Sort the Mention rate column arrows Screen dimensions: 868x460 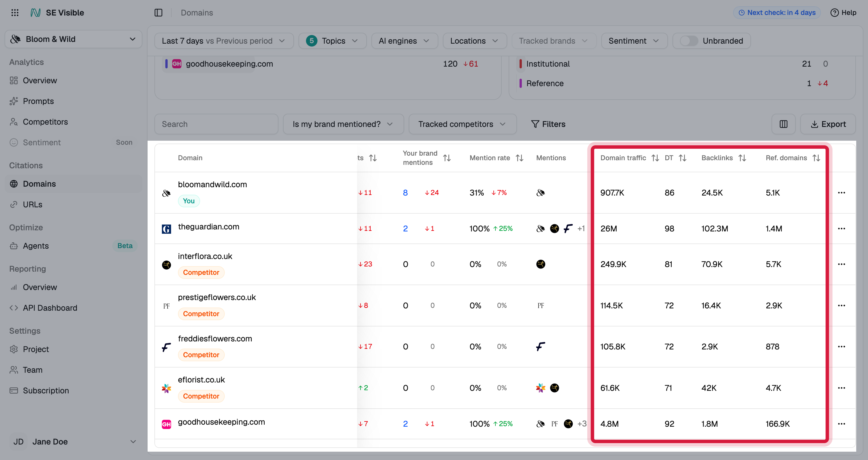coord(520,158)
